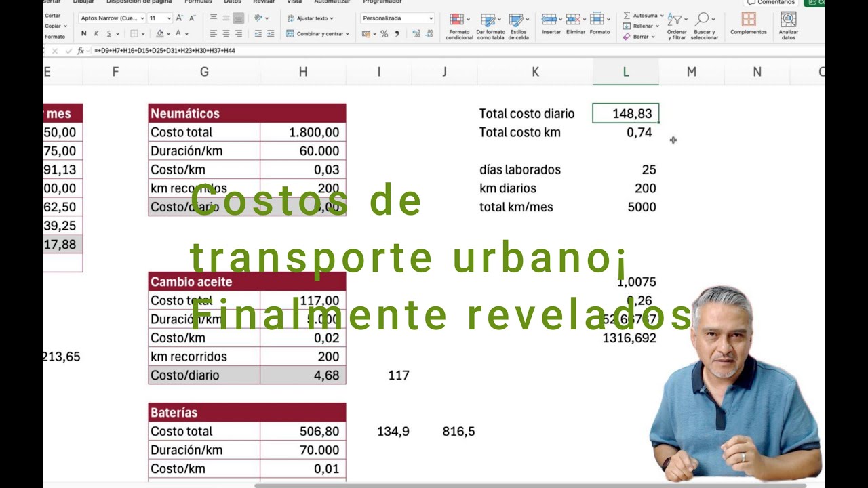Switch to the Automatizar tab

pyautogui.click(x=332, y=2)
